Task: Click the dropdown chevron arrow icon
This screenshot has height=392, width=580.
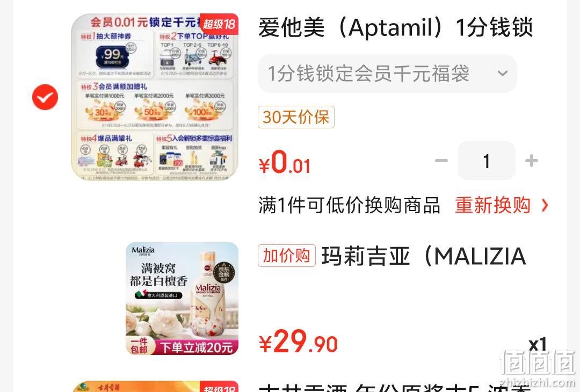Action: (x=502, y=73)
